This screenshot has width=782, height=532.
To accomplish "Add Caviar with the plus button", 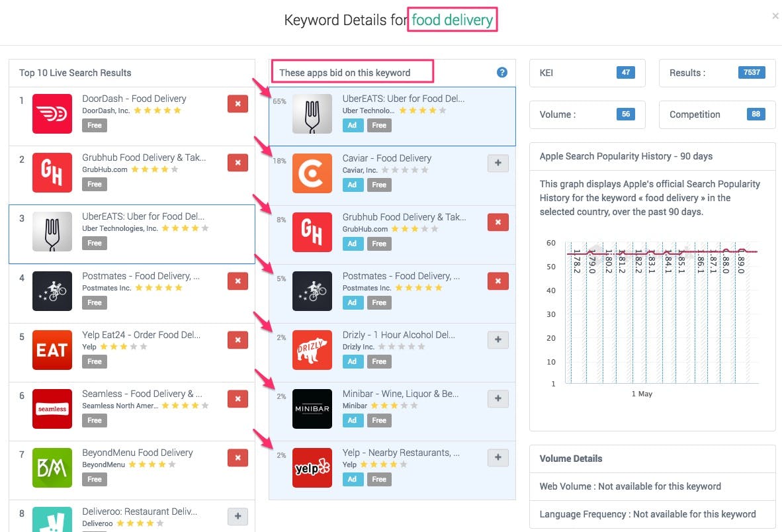I will (x=498, y=163).
